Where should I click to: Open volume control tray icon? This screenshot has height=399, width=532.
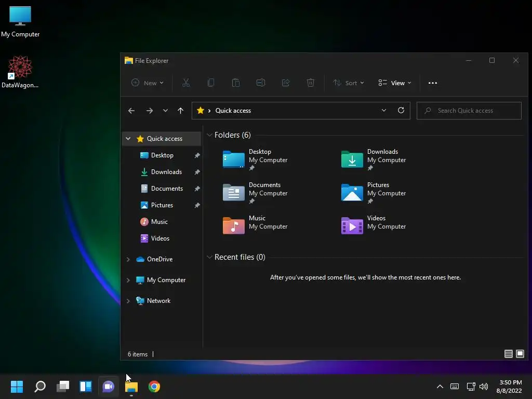pos(484,387)
